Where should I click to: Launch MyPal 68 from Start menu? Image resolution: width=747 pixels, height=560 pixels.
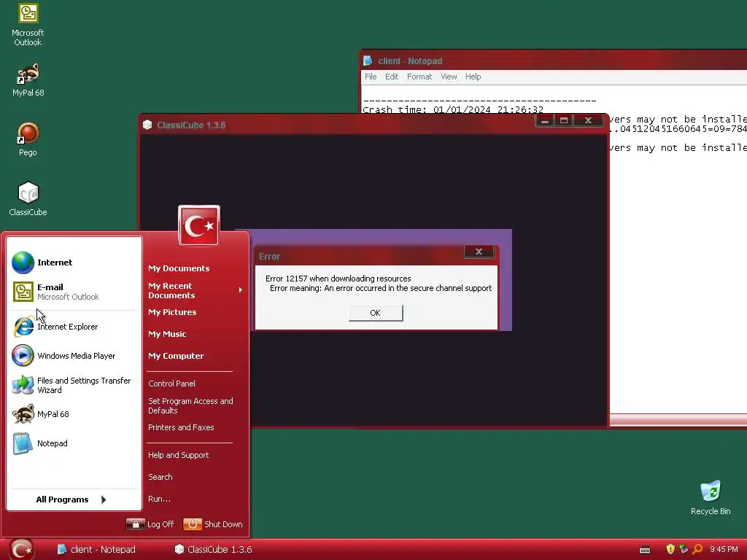74,414
